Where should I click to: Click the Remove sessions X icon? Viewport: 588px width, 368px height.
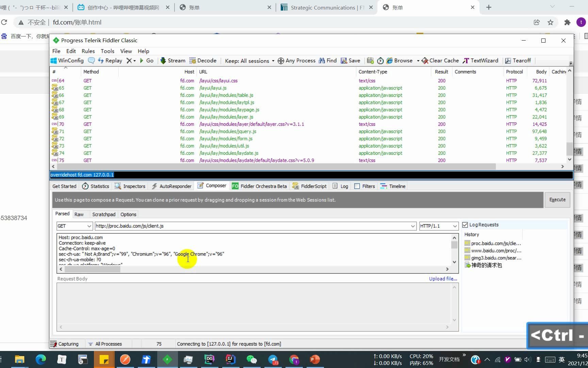(129, 60)
